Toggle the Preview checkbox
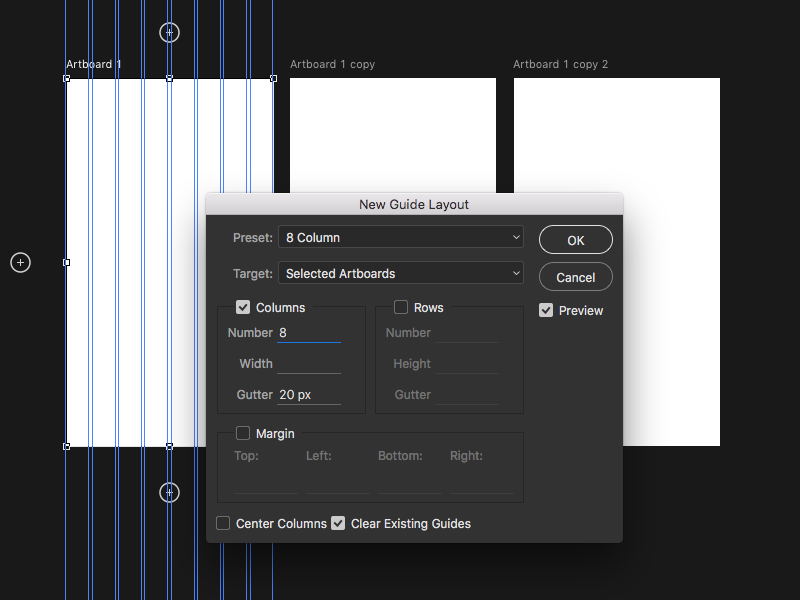Image resolution: width=800 pixels, height=600 pixels. coord(546,310)
